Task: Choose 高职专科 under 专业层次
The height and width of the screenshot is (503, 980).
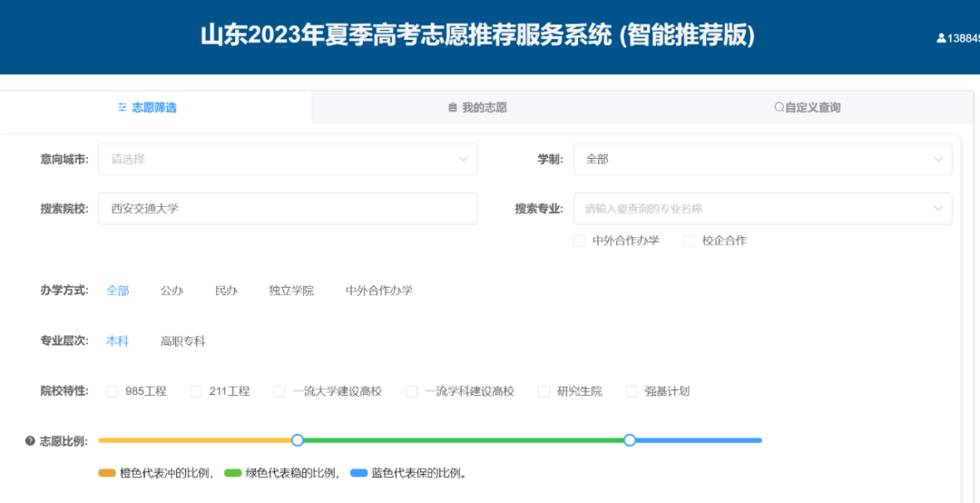Action: point(183,341)
